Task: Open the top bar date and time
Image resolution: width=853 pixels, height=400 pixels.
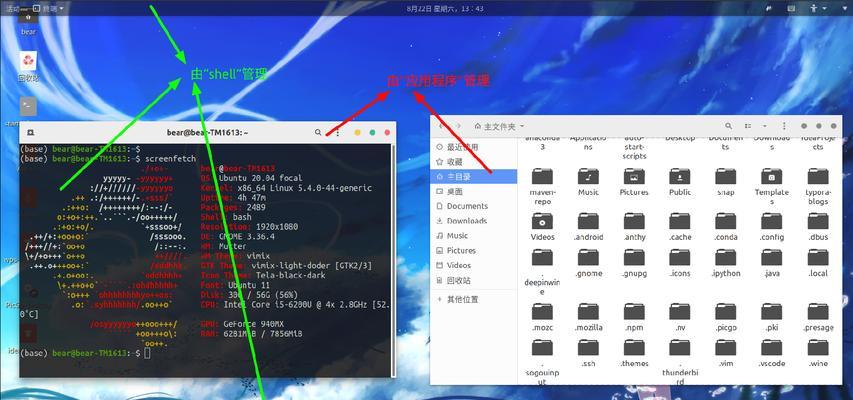Action: click(445, 8)
